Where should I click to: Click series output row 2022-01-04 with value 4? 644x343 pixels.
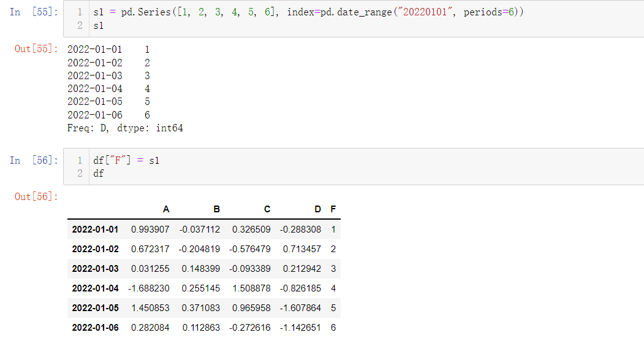(108, 88)
